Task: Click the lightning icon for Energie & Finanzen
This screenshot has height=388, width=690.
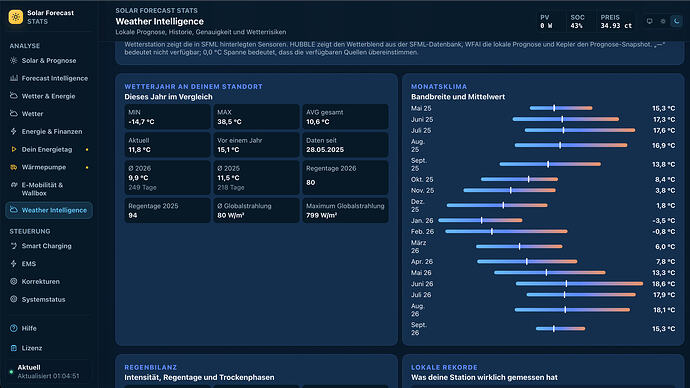Action: [14, 131]
